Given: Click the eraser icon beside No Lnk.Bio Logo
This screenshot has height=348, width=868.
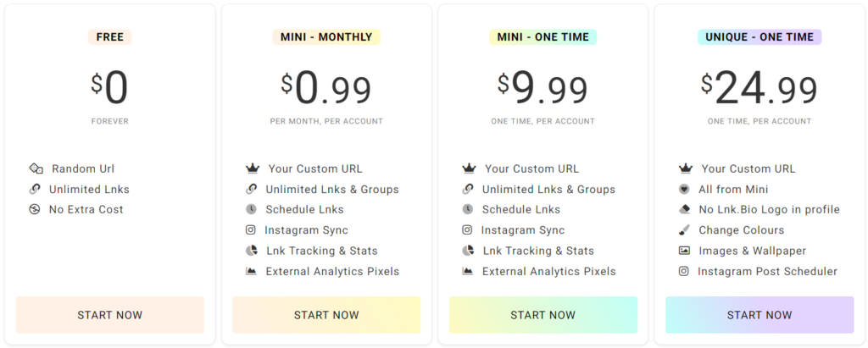Looking at the screenshot, I should (x=684, y=210).
